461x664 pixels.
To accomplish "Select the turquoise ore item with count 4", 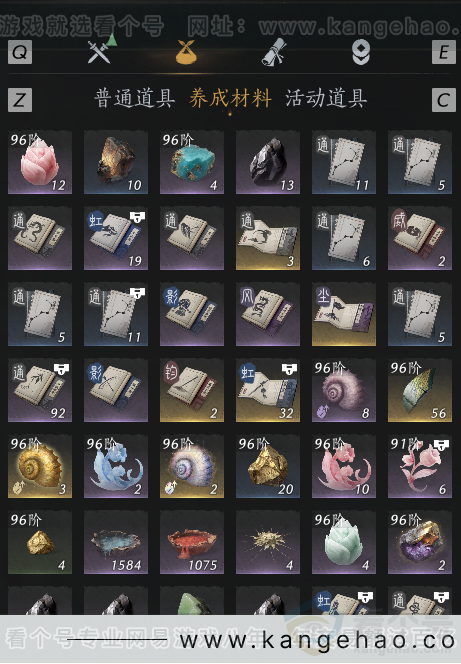I will (192, 162).
